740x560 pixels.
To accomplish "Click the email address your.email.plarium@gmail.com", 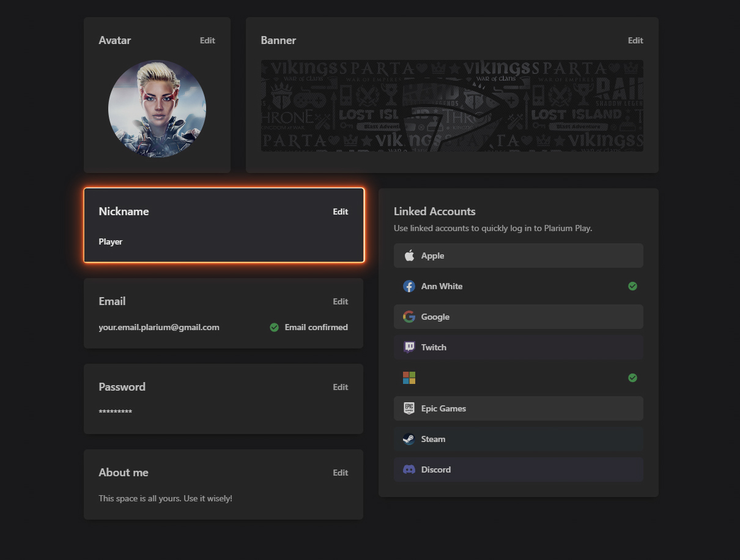I will (159, 327).
